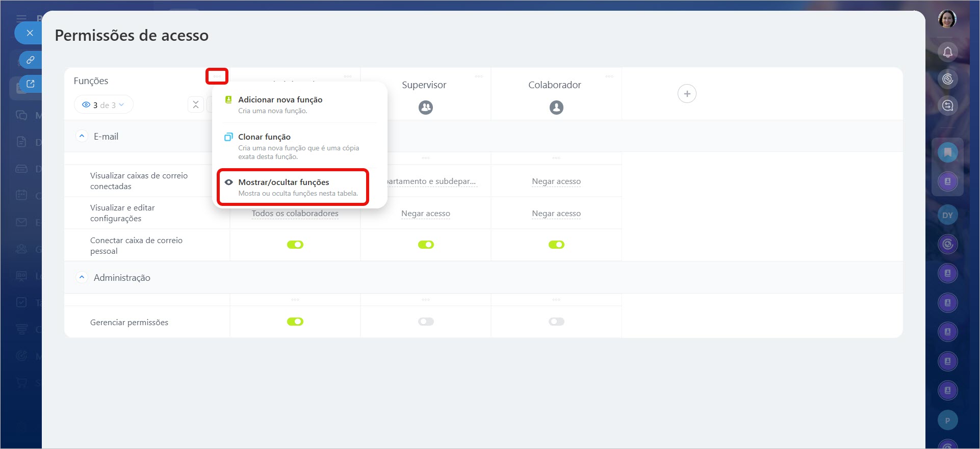This screenshot has height=449, width=980.
Task: Click the notifications bell icon
Action: pos(947,52)
